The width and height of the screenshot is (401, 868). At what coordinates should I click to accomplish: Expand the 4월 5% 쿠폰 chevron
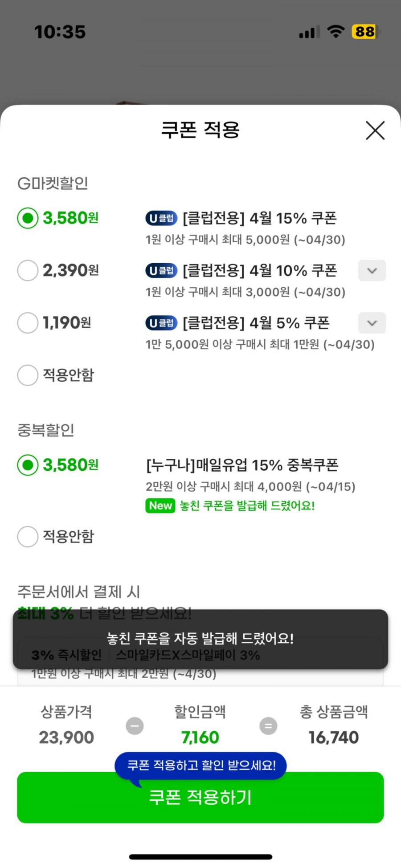372,323
